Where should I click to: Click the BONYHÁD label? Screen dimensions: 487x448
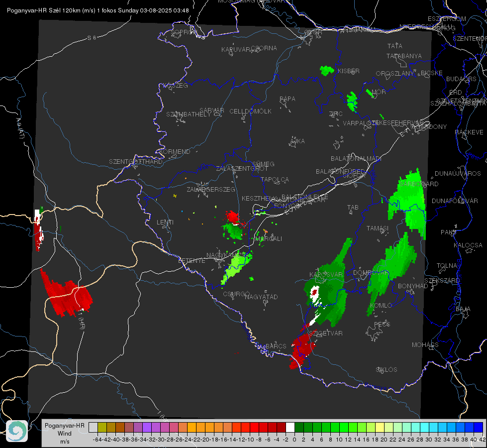413,286
